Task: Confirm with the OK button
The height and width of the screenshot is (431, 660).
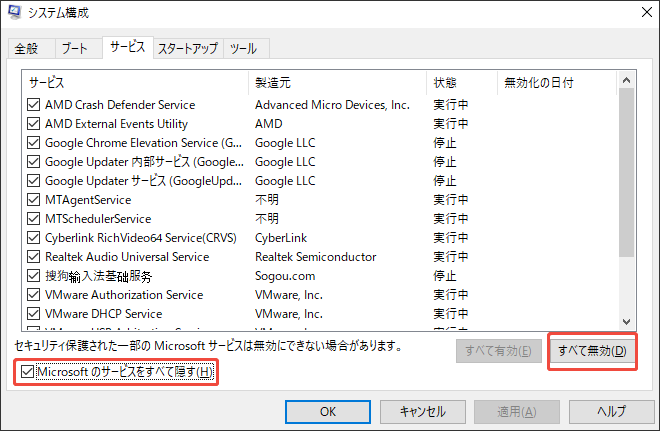Action: click(x=328, y=411)
